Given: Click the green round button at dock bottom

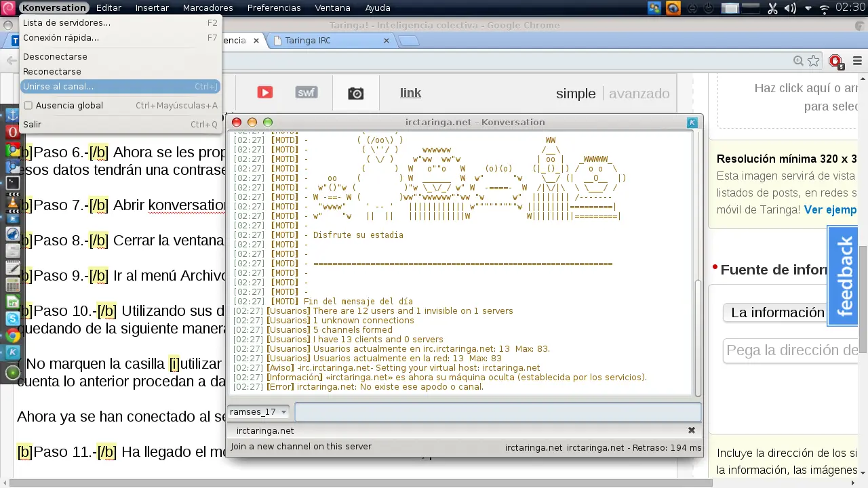Looking at the screenshot, I should pos(12,373).
